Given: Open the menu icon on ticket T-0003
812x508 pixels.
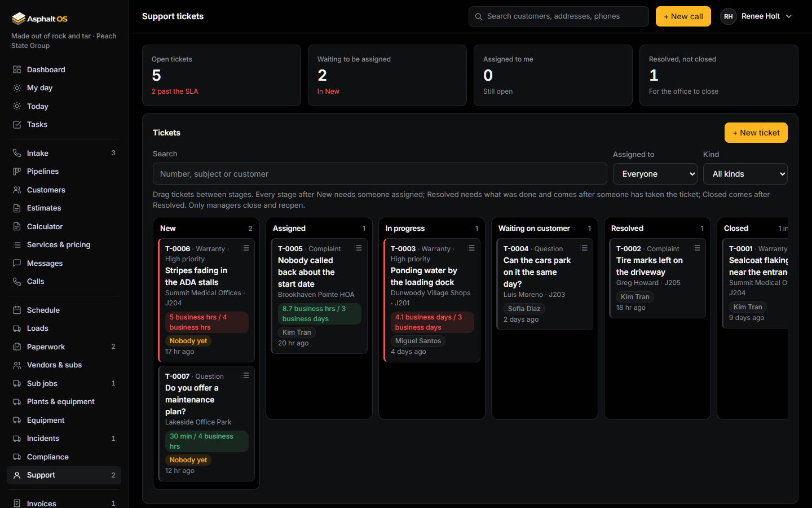Looking at the screenshot, I should coord(471,248).
